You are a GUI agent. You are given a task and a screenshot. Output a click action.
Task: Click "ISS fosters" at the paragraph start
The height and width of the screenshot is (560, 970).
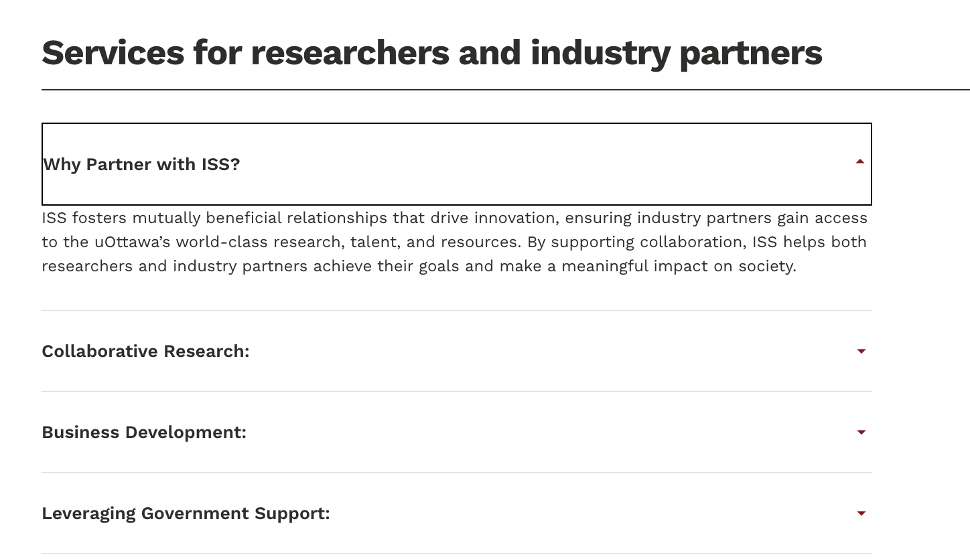point(84,218)
